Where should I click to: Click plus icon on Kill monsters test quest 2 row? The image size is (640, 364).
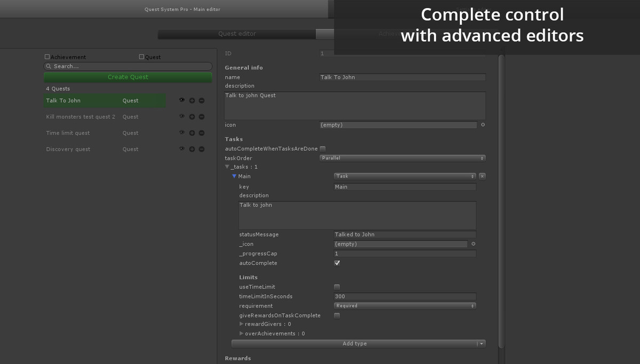[x=192, y=117]
